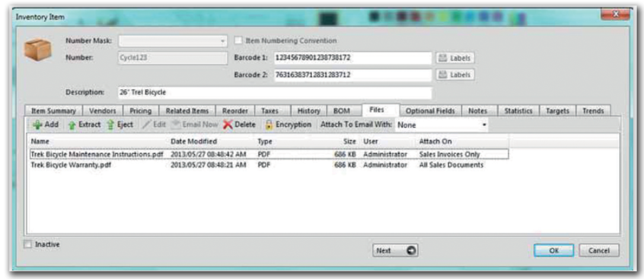Click the Eject file icon
Viewport: 644px width, 279px height.
point(110,125)
